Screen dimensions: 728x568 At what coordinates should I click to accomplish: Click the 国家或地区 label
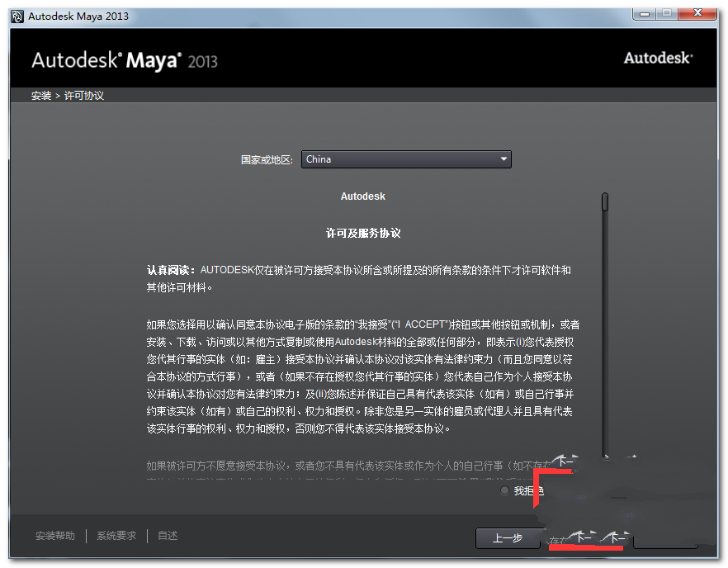(267, 160)
